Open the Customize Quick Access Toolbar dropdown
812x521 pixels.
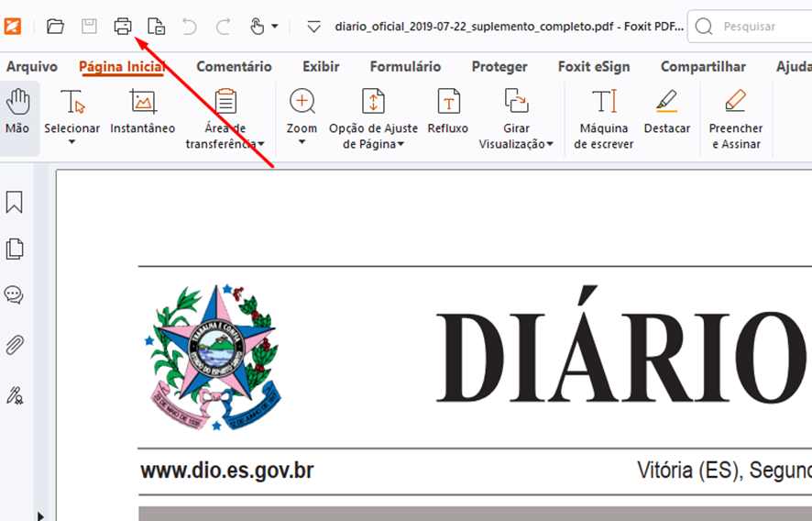[x=313, y=27]
